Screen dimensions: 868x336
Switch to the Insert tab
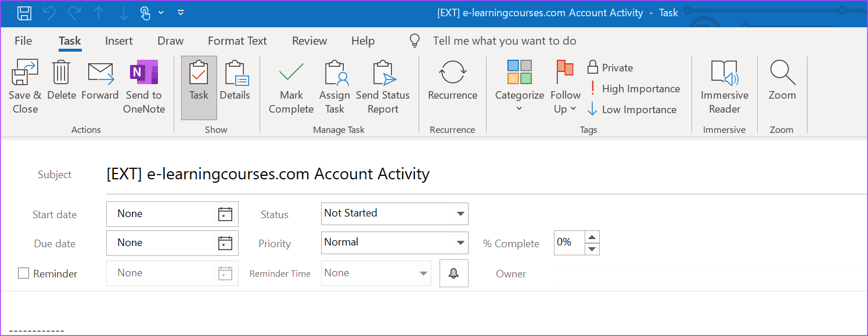pyautogui.click(x=119, y=41)
